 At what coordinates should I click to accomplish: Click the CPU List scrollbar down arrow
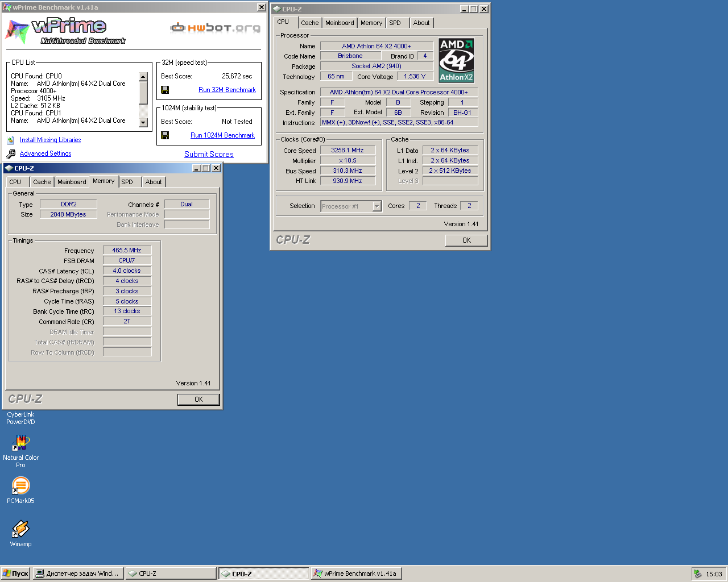point(143,123)
